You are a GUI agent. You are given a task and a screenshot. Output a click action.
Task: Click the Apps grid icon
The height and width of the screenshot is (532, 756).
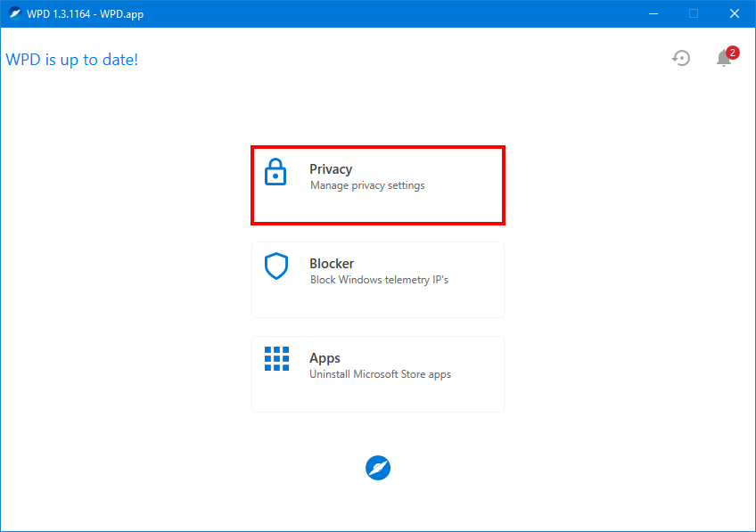pos(276,358)
